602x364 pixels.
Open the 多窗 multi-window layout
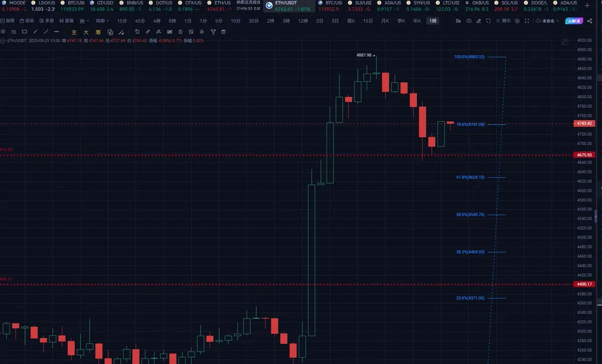coord(46,21)
